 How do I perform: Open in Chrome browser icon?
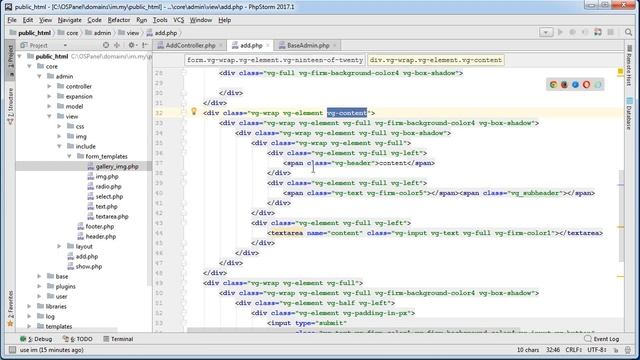click(553, 84)
